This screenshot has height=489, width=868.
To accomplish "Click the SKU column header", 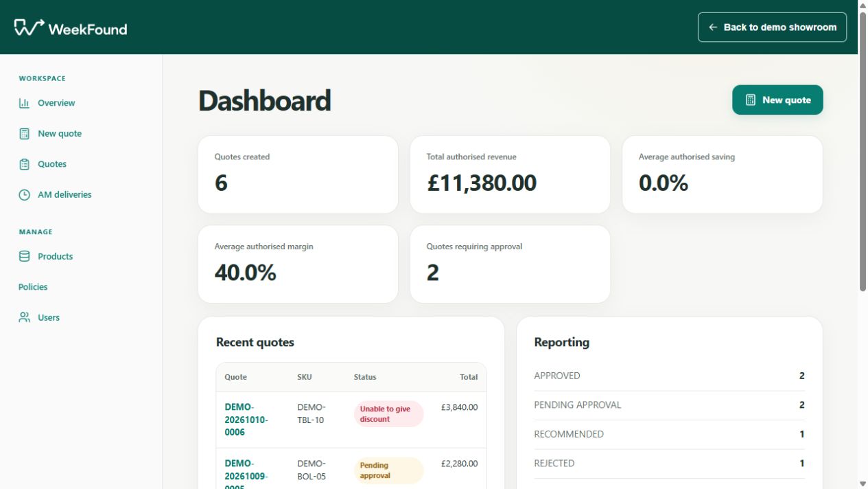I will 304,377.
